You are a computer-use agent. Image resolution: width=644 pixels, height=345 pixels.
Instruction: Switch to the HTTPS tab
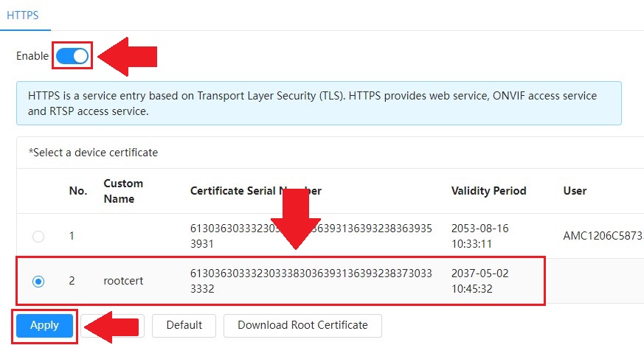point(23,15)
